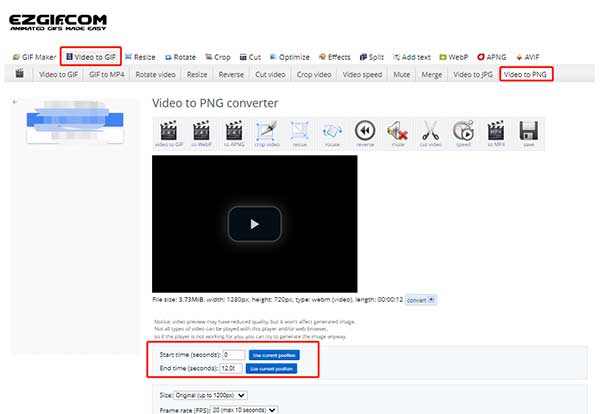The image size is (600, 414).
Task: Open Effects in top navigation
Action: click(x=335, y=57)
